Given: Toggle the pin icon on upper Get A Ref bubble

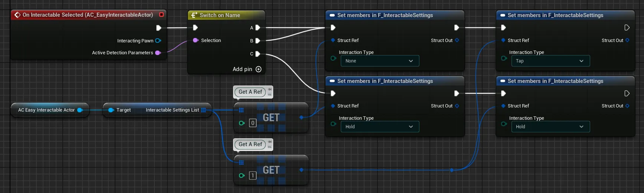Looking at the screenshot, I should tap(270, 89).
